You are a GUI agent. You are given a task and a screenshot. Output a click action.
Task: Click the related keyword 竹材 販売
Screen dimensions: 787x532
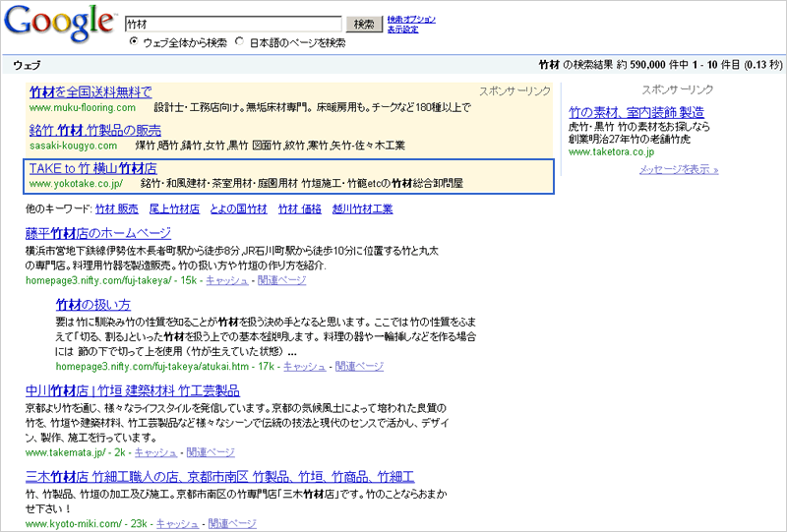coord(117,209)
